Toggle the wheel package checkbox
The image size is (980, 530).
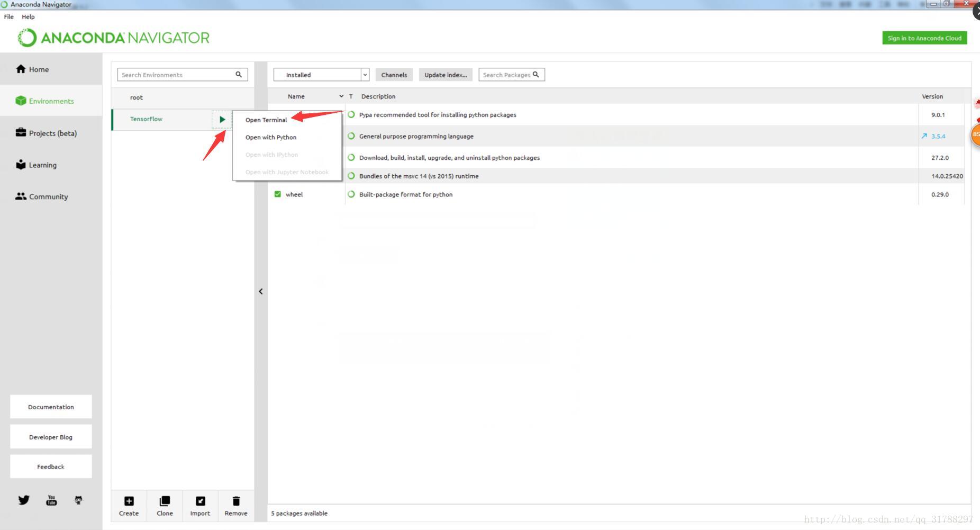click(x=277, y=194)
